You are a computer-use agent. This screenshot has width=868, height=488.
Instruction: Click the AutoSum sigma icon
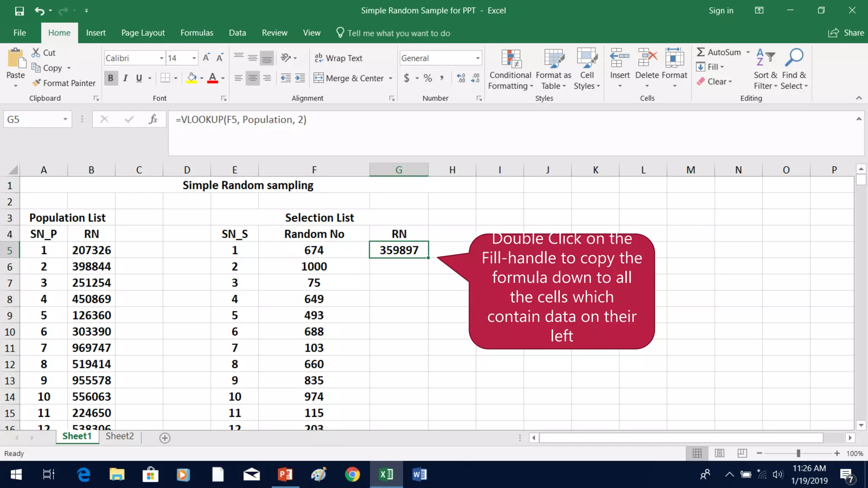click(701, 52)
